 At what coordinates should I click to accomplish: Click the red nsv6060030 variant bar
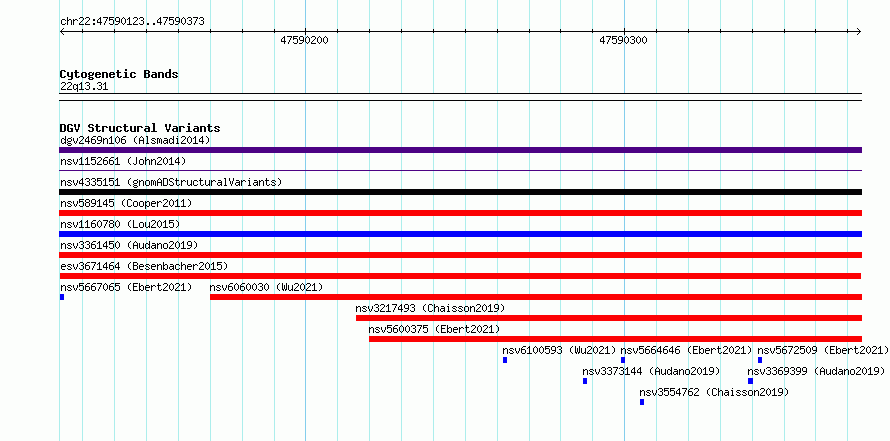point(536,297)
